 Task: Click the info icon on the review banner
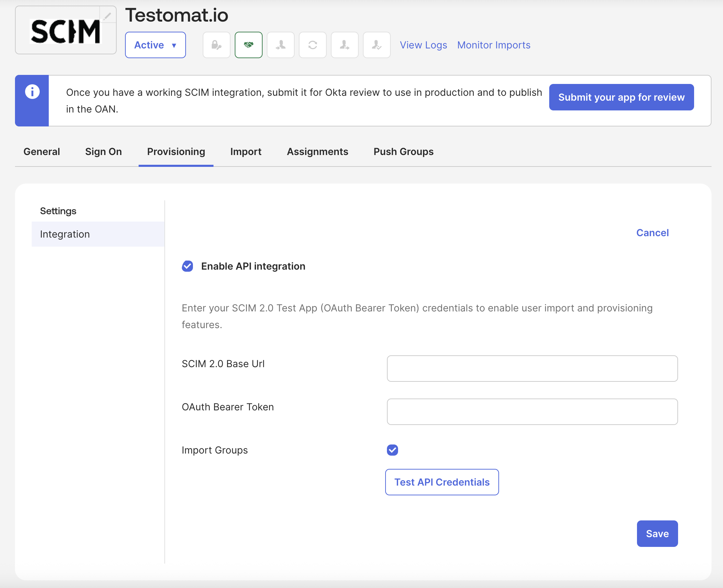(x=32, y=92)
